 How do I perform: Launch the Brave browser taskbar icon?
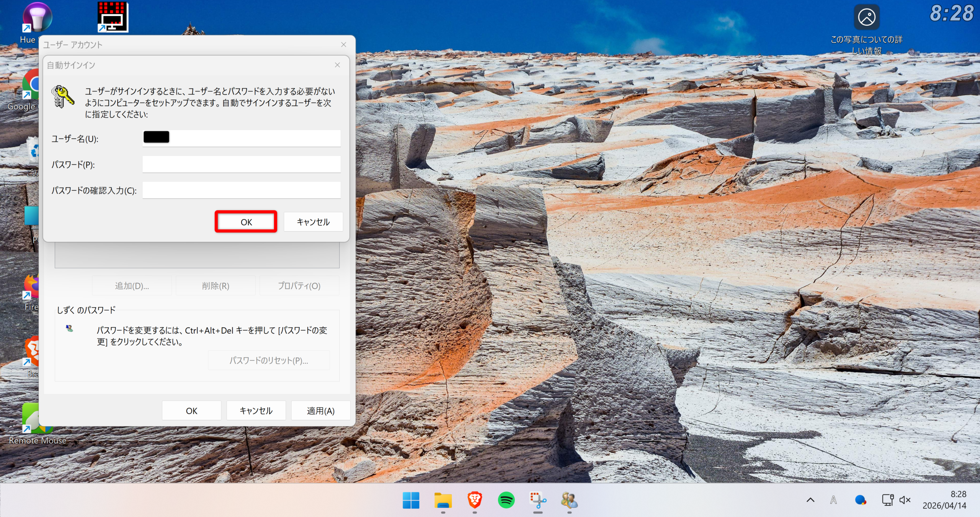pos(475,500)
